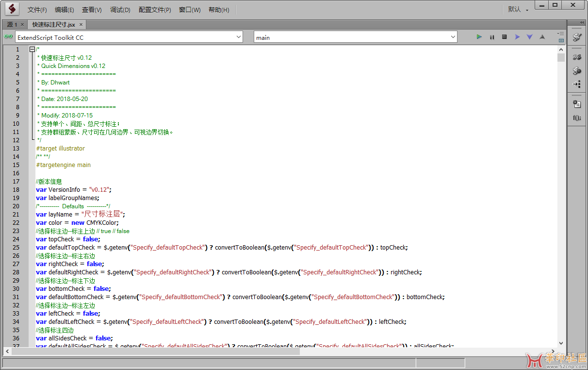Click the '* Quick Dimensions v0.12' comment line
The height and width of the screenshot is (370, 588).
pos(71,66)
